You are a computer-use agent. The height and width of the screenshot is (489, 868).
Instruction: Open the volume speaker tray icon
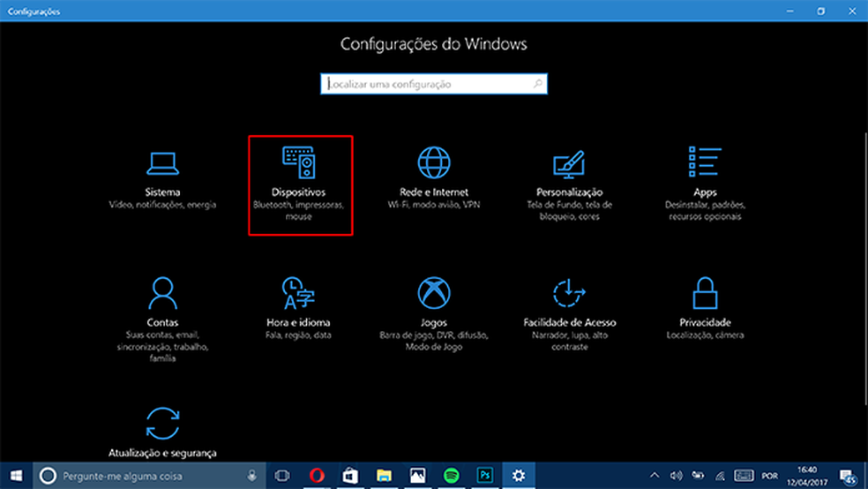tap(676, 476)
